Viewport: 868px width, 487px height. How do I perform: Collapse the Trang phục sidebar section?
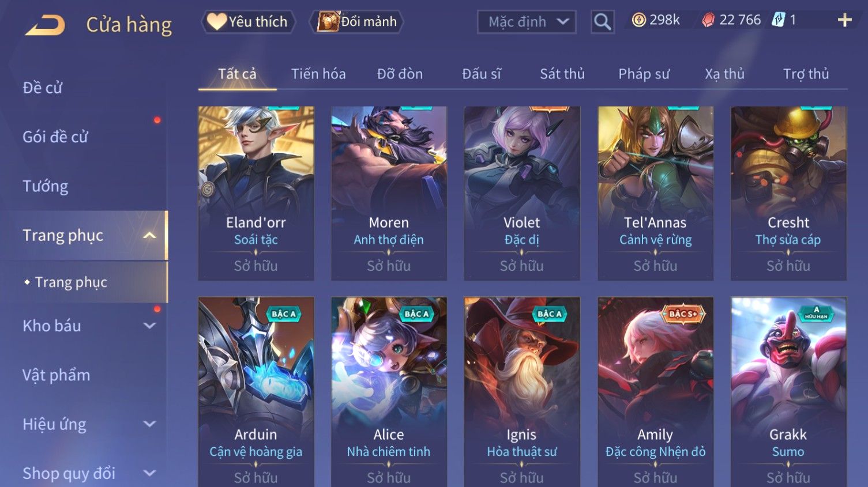(x=149, y=235)
